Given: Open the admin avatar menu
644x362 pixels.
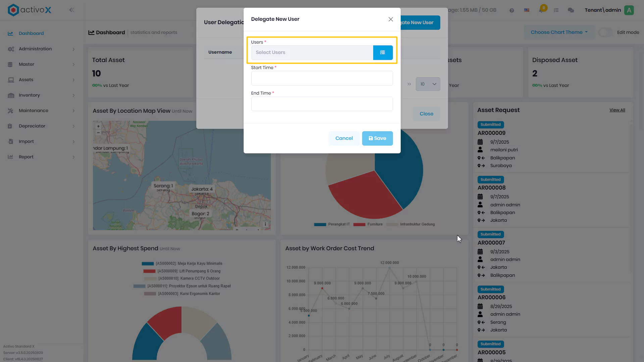Looking at the screenshot, I should pyautogui.click(x=629, y=10).
